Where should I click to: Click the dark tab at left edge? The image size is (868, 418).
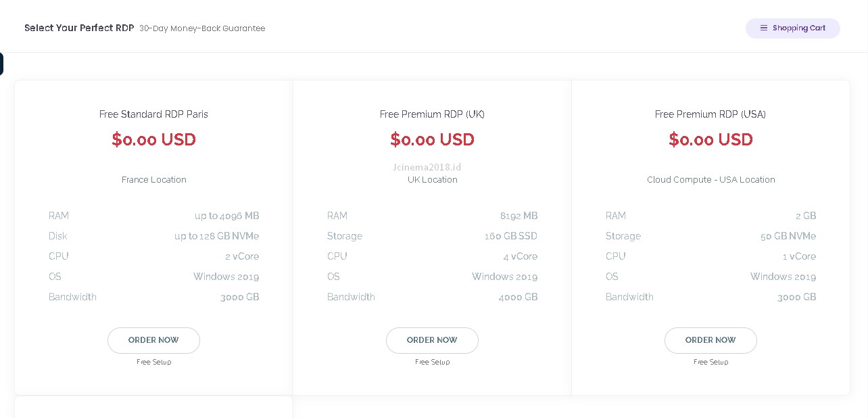pos(1,64)
